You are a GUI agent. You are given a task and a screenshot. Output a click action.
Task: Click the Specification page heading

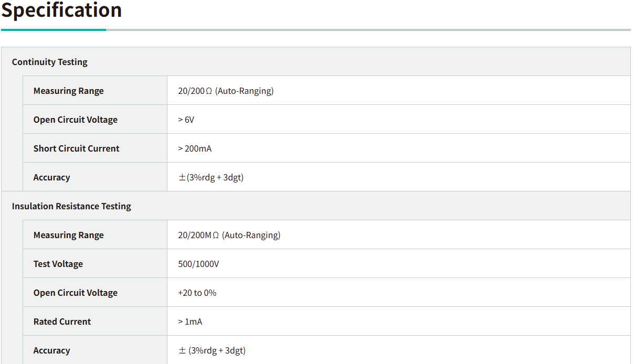61,10
